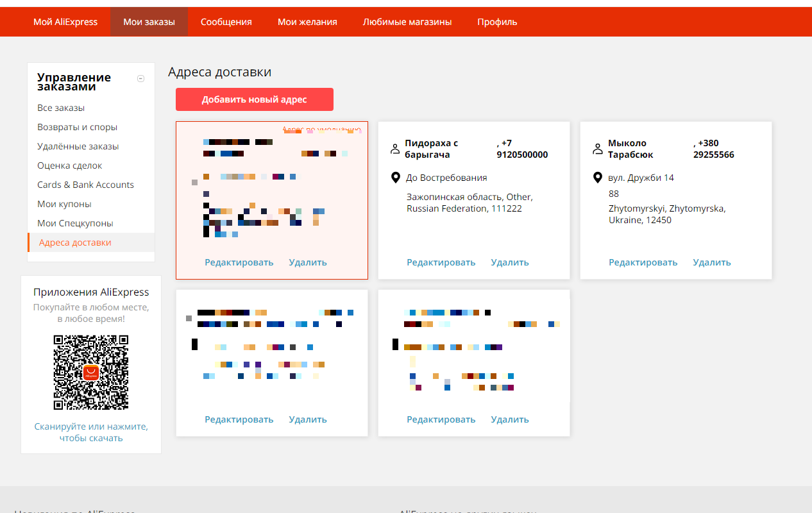Open Оценка сделок in the sidebar
The image size is (812, 513).
[70, 165]
